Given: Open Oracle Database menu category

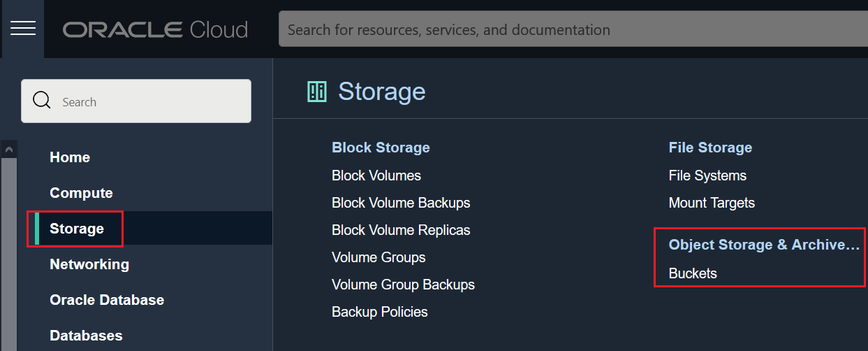Looking at the screenshot, I should (107, 300).
